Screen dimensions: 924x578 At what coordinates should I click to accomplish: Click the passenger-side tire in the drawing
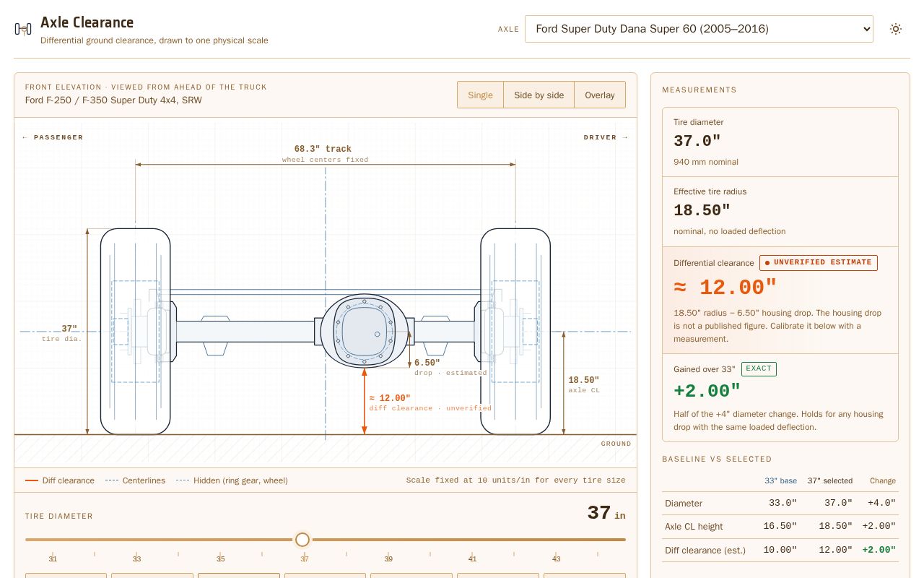pyautogui.click(x=135, y=332)
